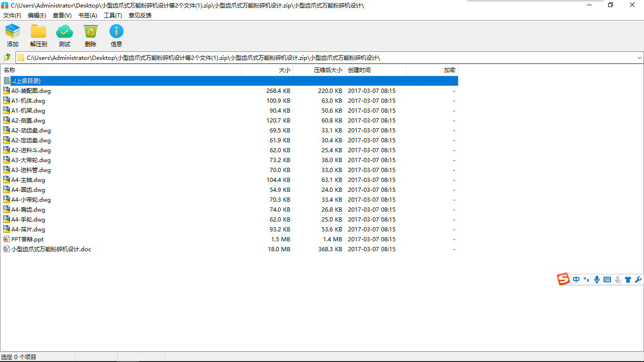Click the Sogou S logo in the IME bar

point(563,280)
